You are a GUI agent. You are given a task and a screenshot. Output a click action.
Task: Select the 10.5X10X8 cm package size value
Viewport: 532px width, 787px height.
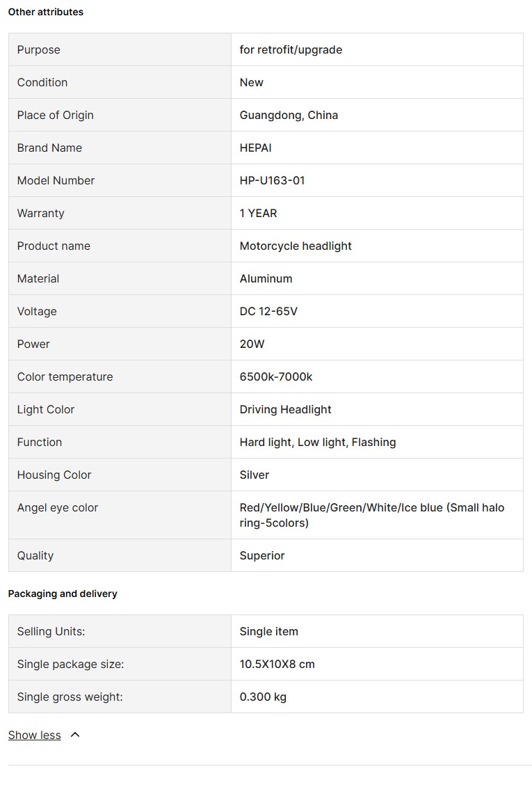(x=277, y=664)
